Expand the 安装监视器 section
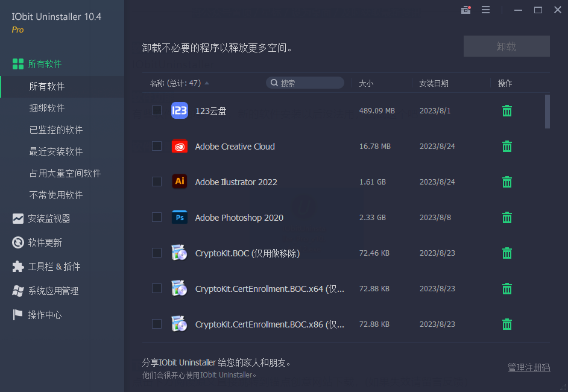Image resolution: width=568 pixels, height=392 pixels. (49, 219)
